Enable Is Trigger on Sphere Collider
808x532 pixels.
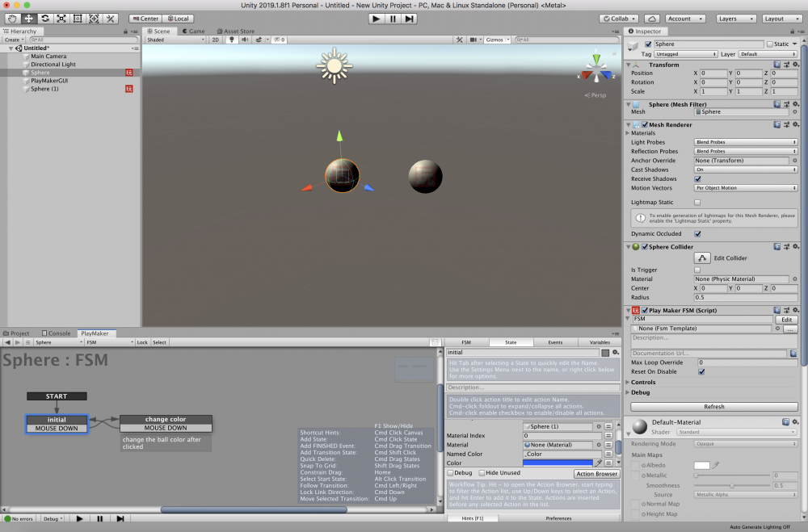pyautogui.click(x=697, y=270)
